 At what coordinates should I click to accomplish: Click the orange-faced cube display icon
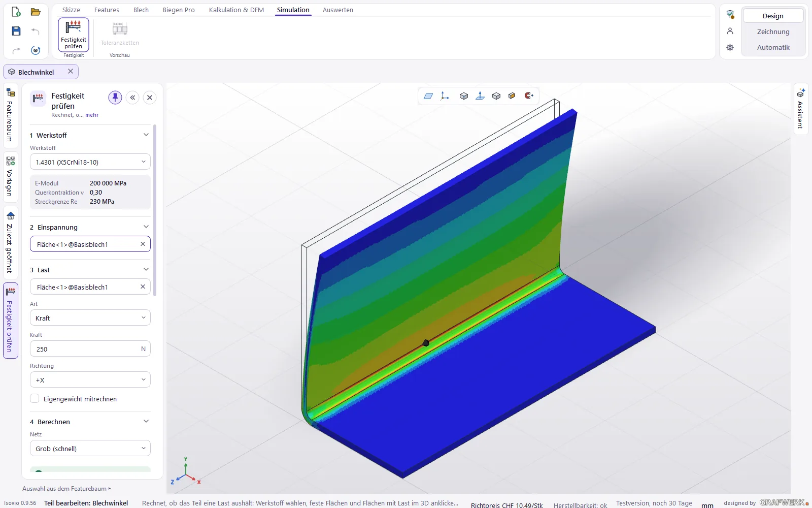tap(512, 96)
